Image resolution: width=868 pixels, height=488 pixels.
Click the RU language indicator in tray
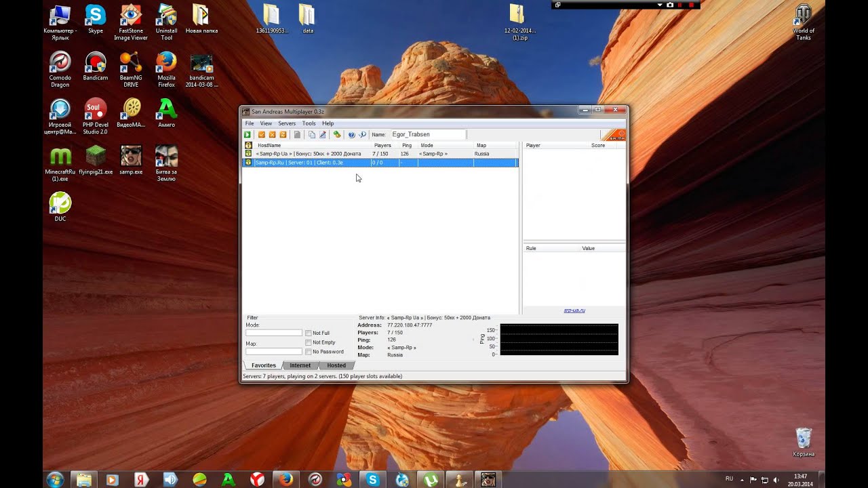729,479
